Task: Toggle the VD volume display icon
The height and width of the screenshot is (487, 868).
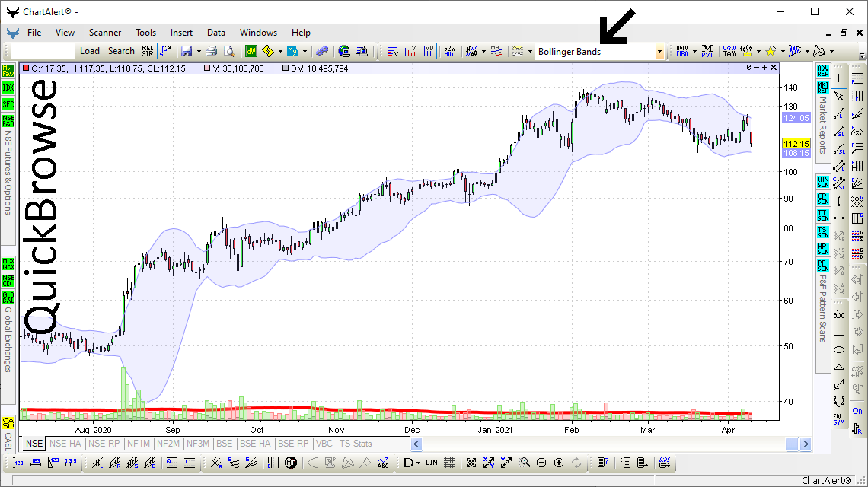Action: pos(428,51)
